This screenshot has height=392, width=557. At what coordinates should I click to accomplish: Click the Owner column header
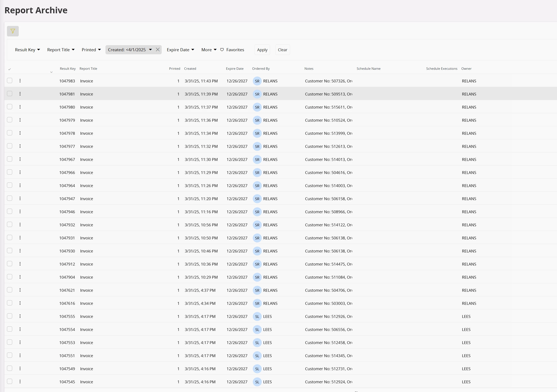[466, 69]
